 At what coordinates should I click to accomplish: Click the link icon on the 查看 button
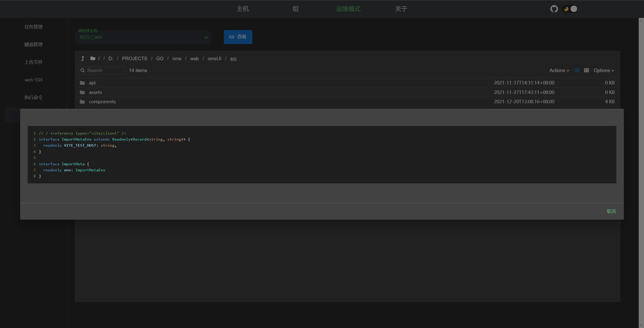coord(232,37)
